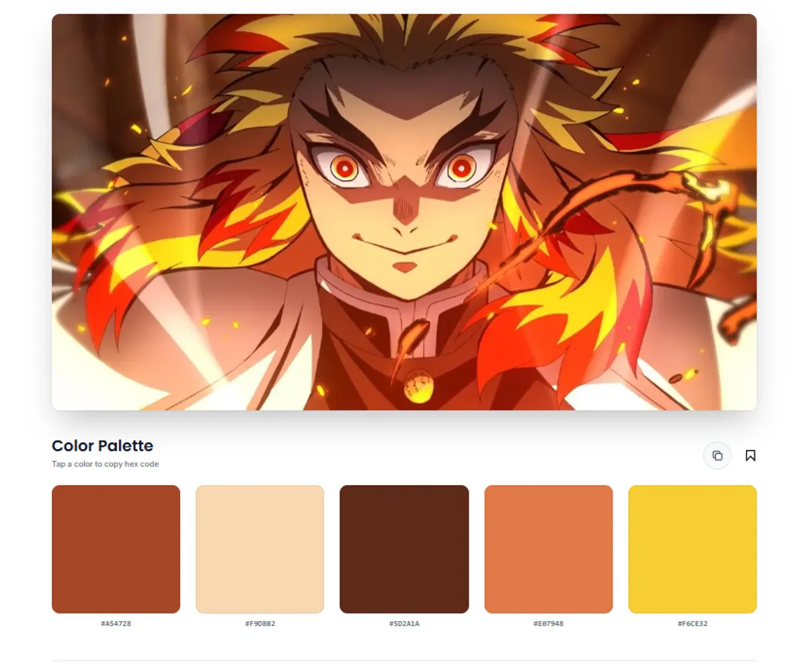Click the character's left red eye
This screenshot has width=807, height=672.
(345, 167)
